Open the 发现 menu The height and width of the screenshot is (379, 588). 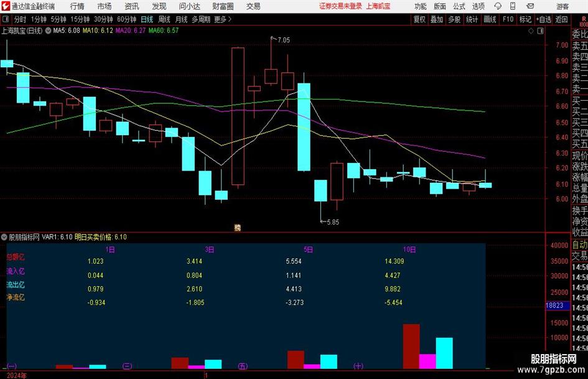pyautogui.click(x=159, y=6)
